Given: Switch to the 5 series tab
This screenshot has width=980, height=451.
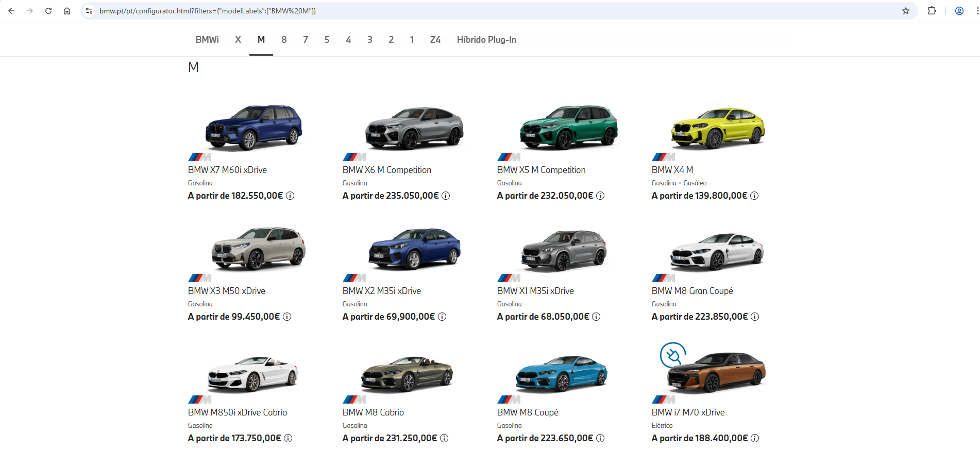Looking at the screenshot, I should (327, 40).
